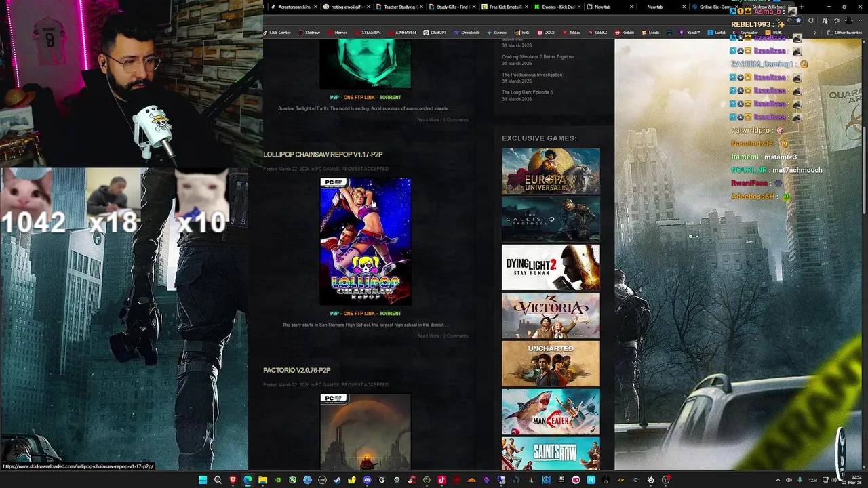Open The Posthumous Investigation sidebar link
This screenshot has height=488, width=868.
tap(532, 75)
